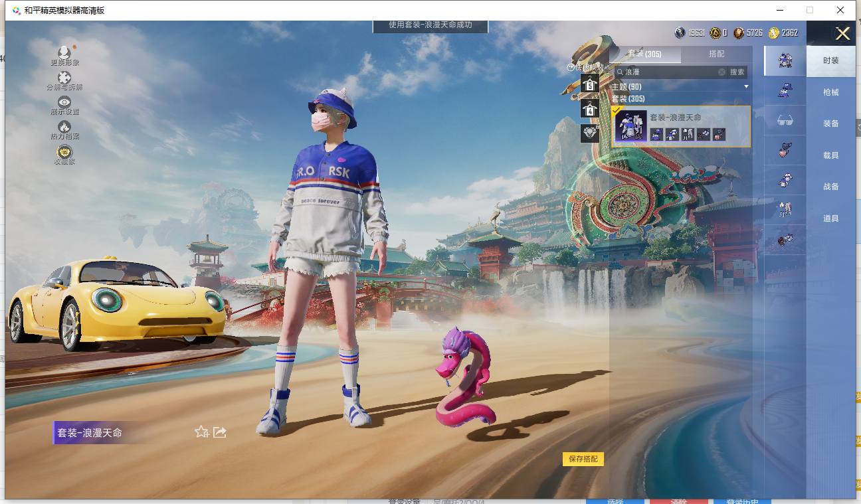Open the 更换形象 change-avatar icon
861x504 pixels.
(64, 52)
